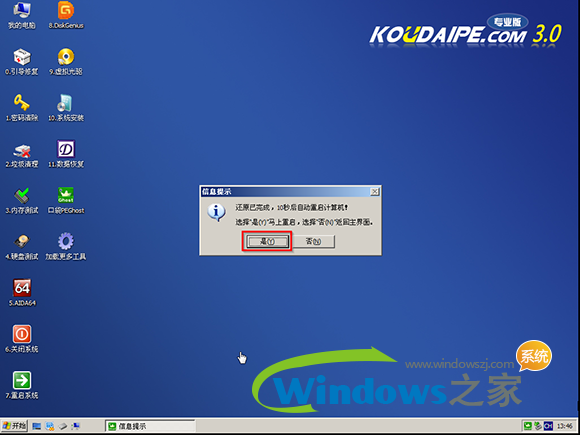Launch 5.AIDA64 from the desktop

(22, 293)
